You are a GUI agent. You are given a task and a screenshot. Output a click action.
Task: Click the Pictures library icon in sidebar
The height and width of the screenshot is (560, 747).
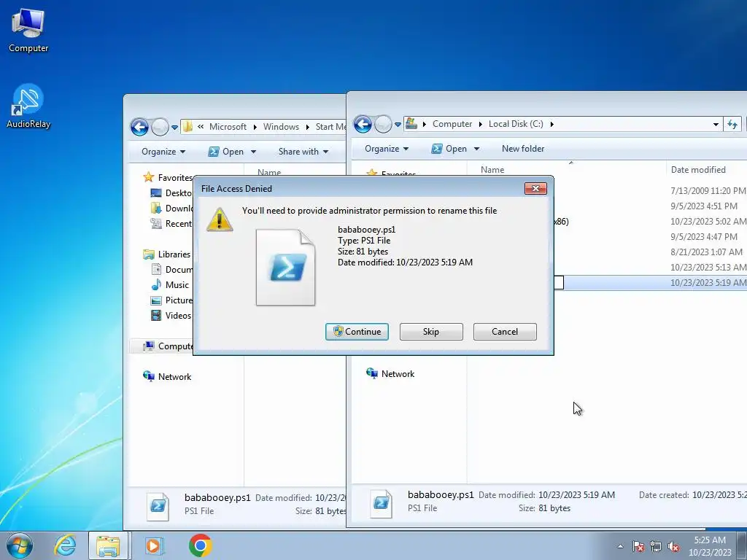coord(156,300)
